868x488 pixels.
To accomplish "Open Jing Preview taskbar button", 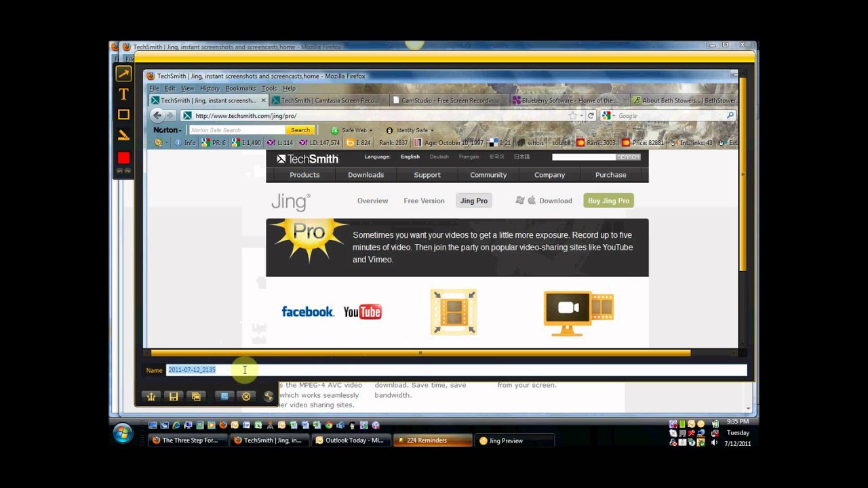I will click(x=514, y=441).
